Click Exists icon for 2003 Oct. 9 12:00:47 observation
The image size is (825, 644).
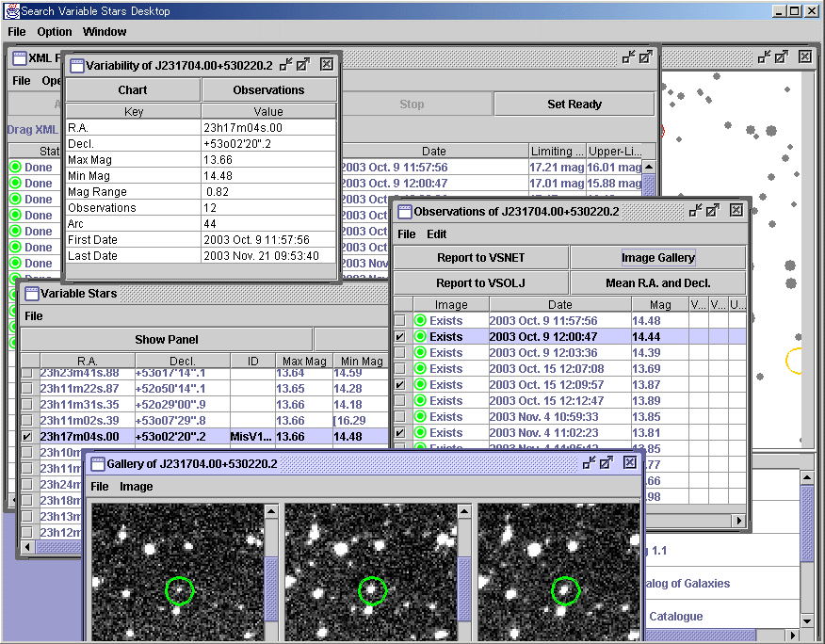click(x=420, y=337)
